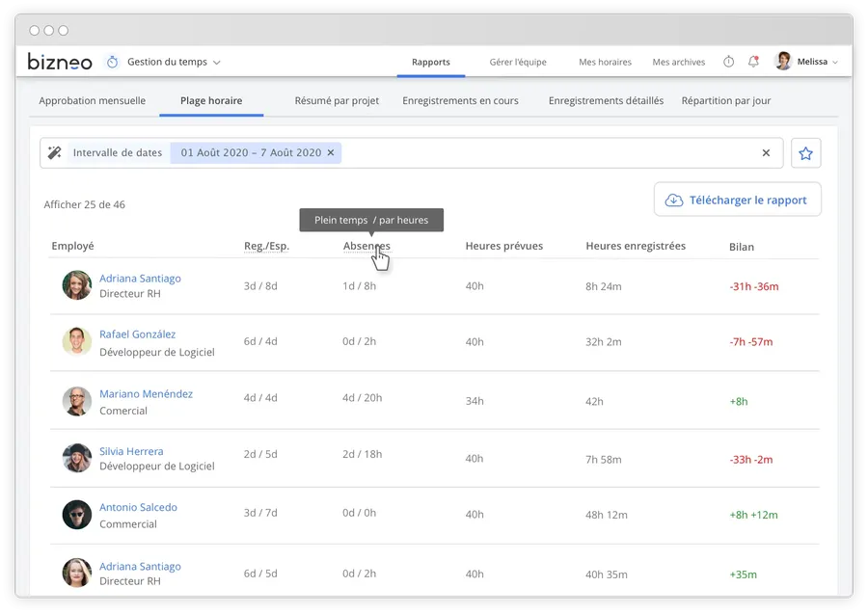
Task: Open Mariano Menéndez's profile link
Action: pyautogui.click(x=146, y=393)
